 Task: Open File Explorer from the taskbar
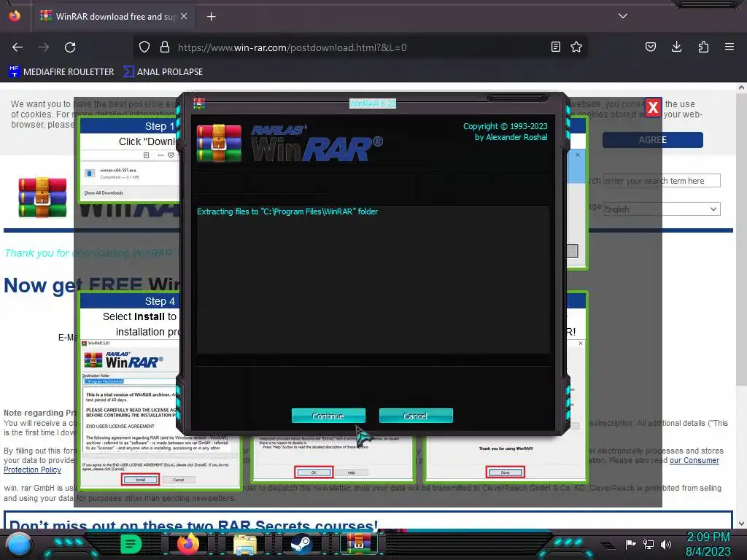click(245, 544)
